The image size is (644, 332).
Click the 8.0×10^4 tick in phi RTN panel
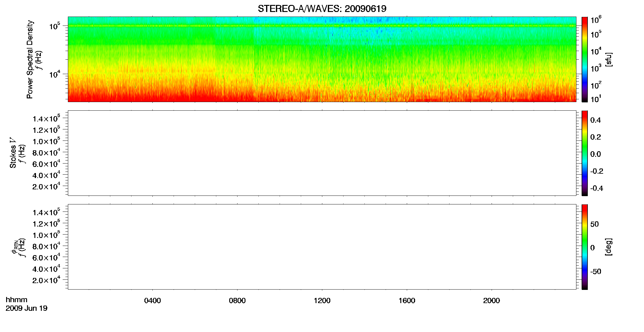46,246
